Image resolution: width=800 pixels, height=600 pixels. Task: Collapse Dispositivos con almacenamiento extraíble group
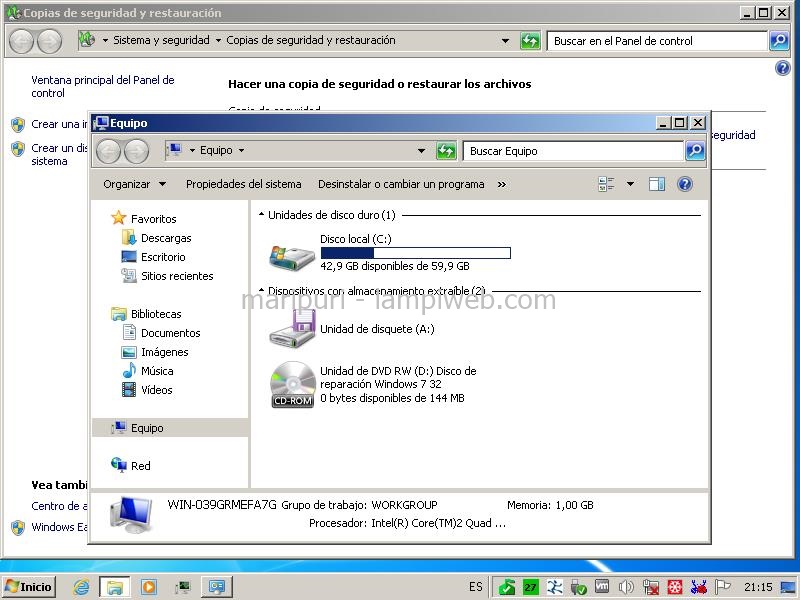click(261, 290)
